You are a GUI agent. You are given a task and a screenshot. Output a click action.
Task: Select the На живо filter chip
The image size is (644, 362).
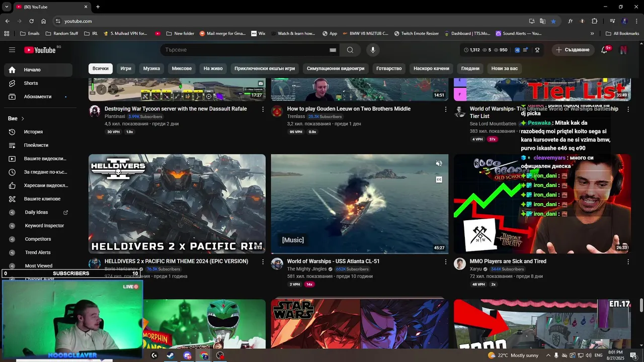pos(213,68)
